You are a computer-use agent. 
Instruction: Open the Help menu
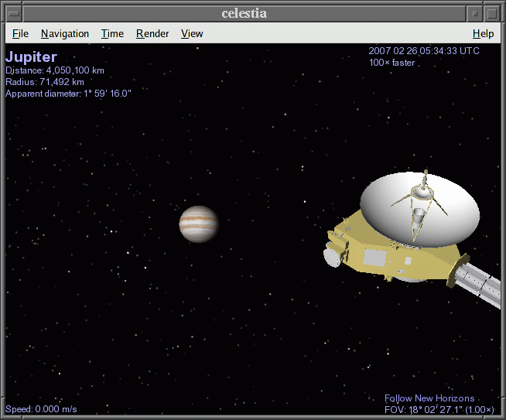coord(483,33)
